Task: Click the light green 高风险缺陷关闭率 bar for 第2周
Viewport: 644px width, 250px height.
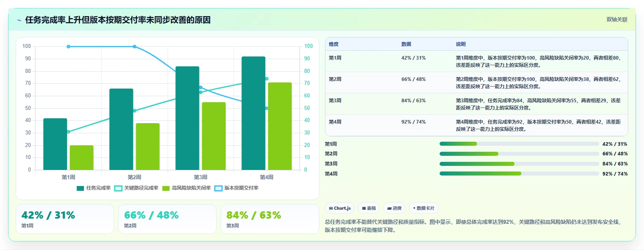Action: click(148, 147)
